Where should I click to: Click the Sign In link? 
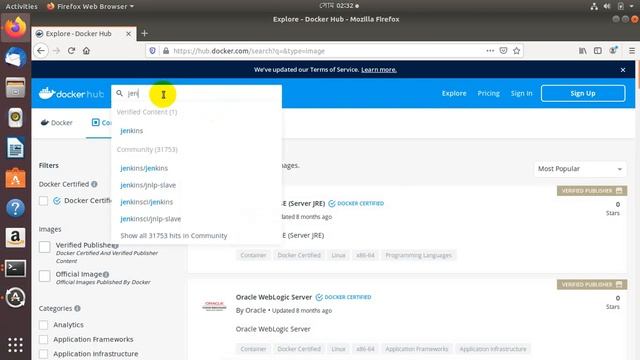click(522, 93)
